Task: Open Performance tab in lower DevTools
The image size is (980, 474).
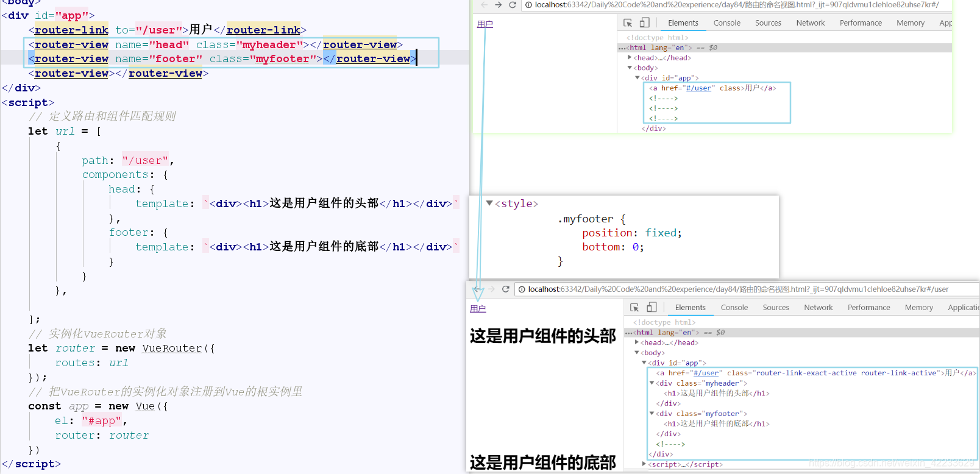Action: (869, 308)
